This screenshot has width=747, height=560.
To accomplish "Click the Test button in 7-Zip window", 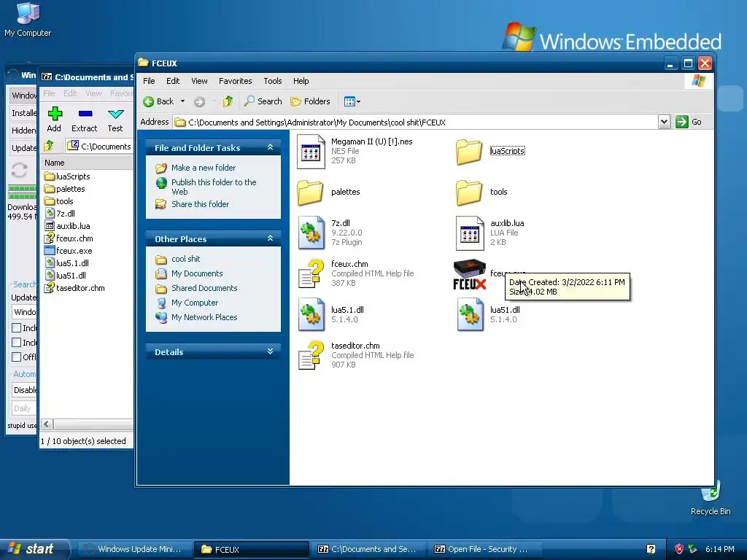I will [115, 119].
